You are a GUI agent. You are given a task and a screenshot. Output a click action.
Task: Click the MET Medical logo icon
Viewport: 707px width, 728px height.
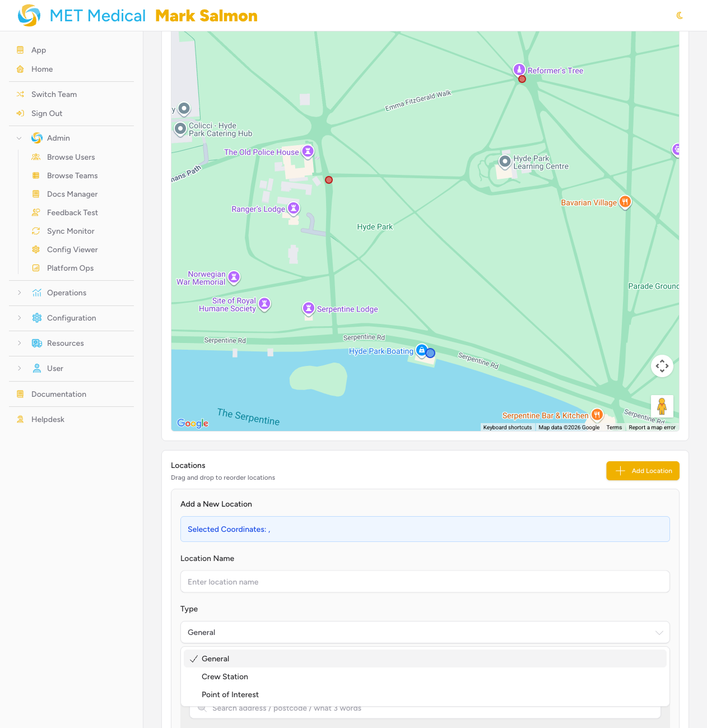[29, 16]
